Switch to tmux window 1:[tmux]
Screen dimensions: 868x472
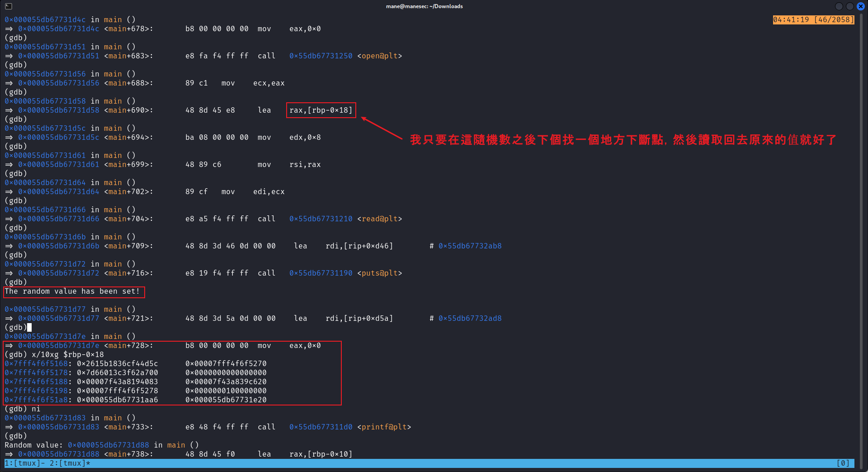[22, 463]
